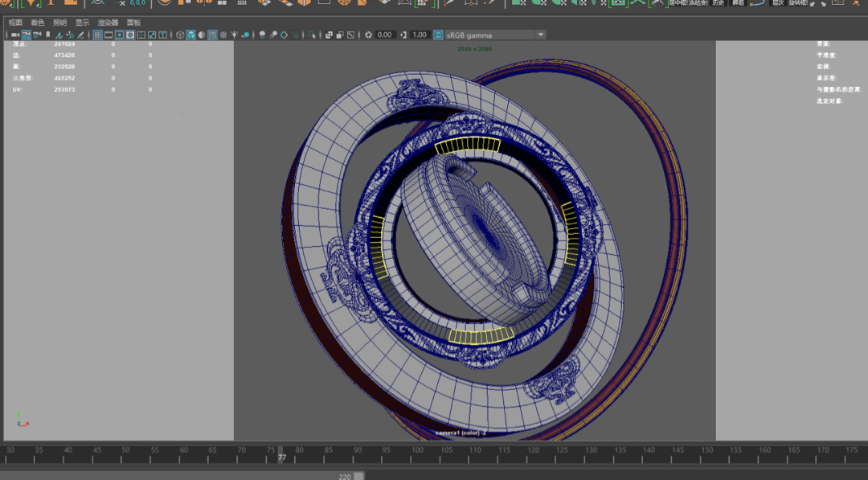Click the gamma value field 1.00

pyautogui.click(x=420, y=35)
